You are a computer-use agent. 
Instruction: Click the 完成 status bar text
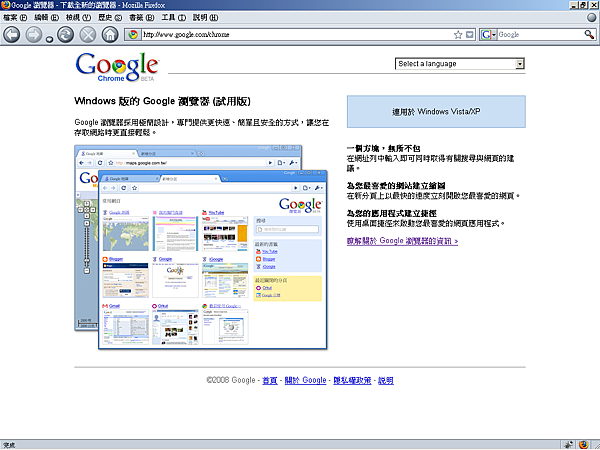pyautogui.click(x=9, y=445)
